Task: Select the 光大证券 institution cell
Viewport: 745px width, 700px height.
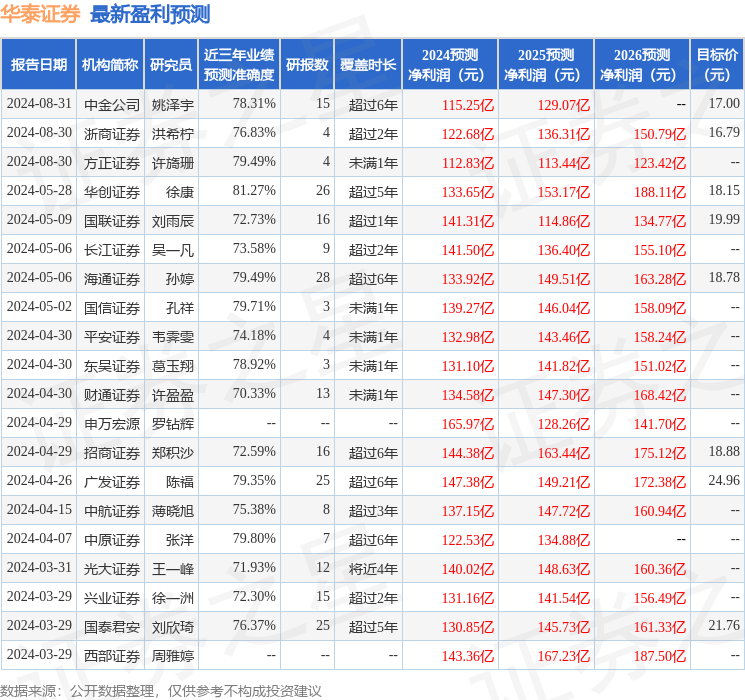Action: pyautogui.click(x=112, y=569)
